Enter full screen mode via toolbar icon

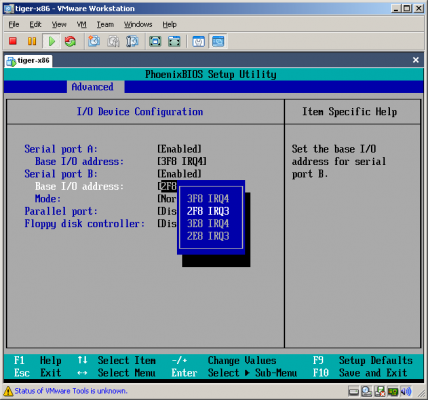[x=155, y=41]
